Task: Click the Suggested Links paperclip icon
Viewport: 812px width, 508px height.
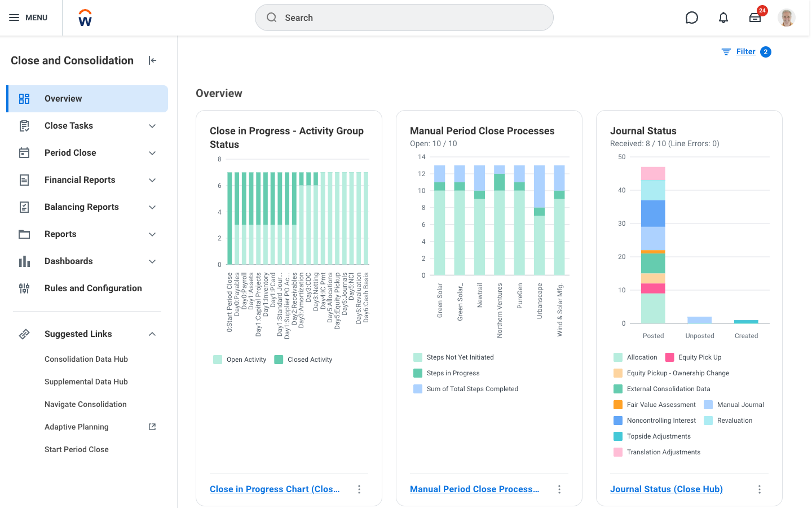Action: click(24, 334)
